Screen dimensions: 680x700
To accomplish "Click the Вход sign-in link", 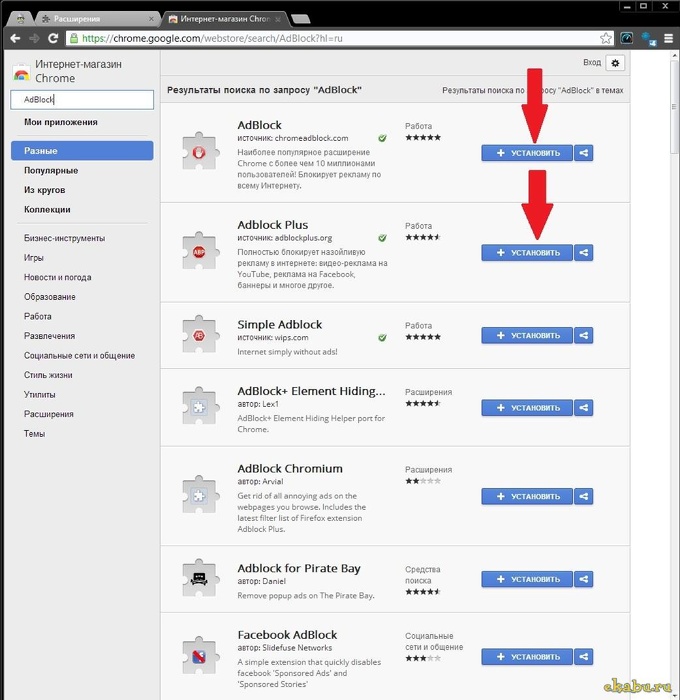I will click(592, 62).
